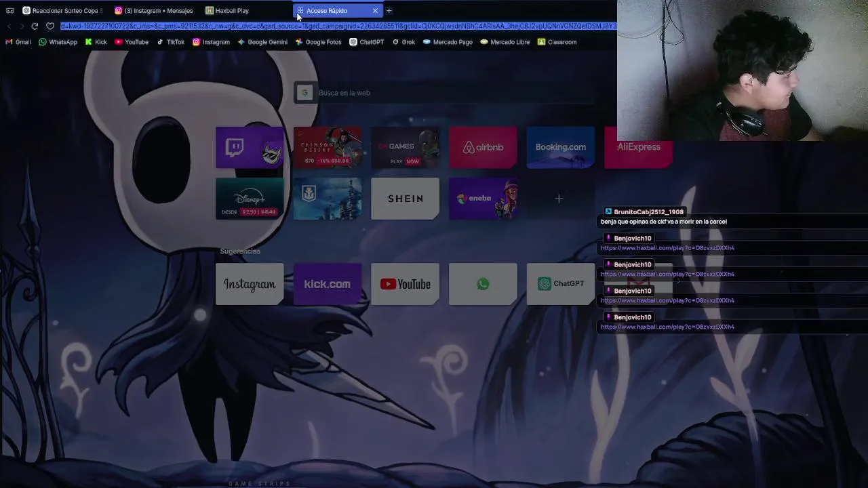Open Eneba speed dial tile
This screenshot has width=868, height=488.
(483, 199)
